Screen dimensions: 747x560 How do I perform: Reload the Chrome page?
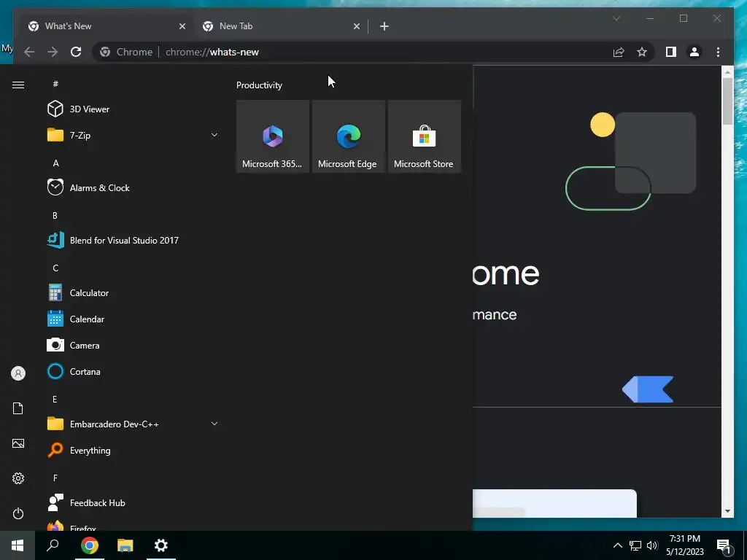click(76, 52)
